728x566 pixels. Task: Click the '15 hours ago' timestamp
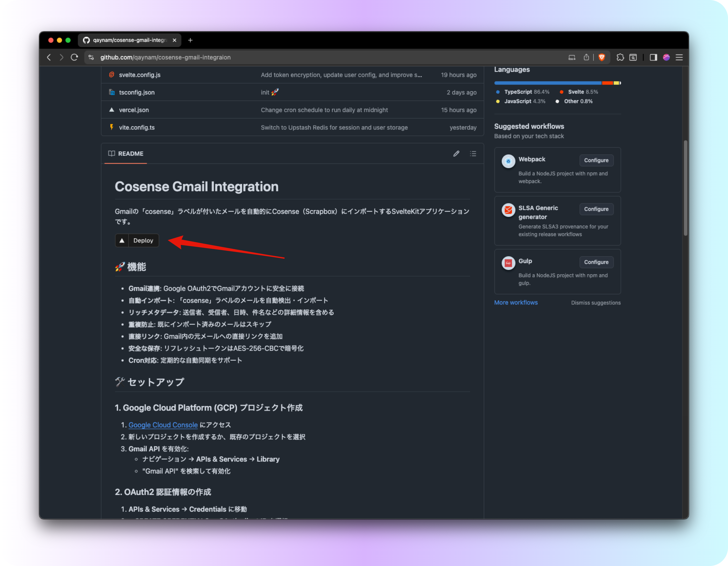click(x=459, y=110)
